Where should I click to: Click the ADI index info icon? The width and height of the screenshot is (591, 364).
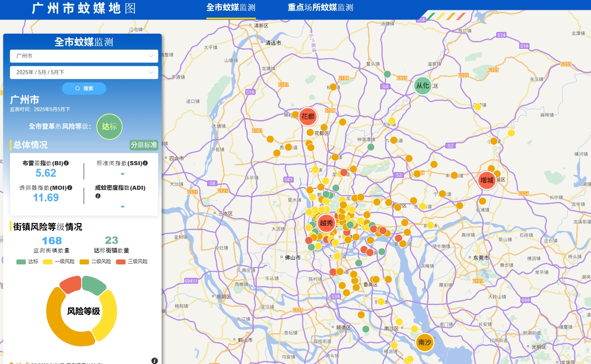click(98, 196)
